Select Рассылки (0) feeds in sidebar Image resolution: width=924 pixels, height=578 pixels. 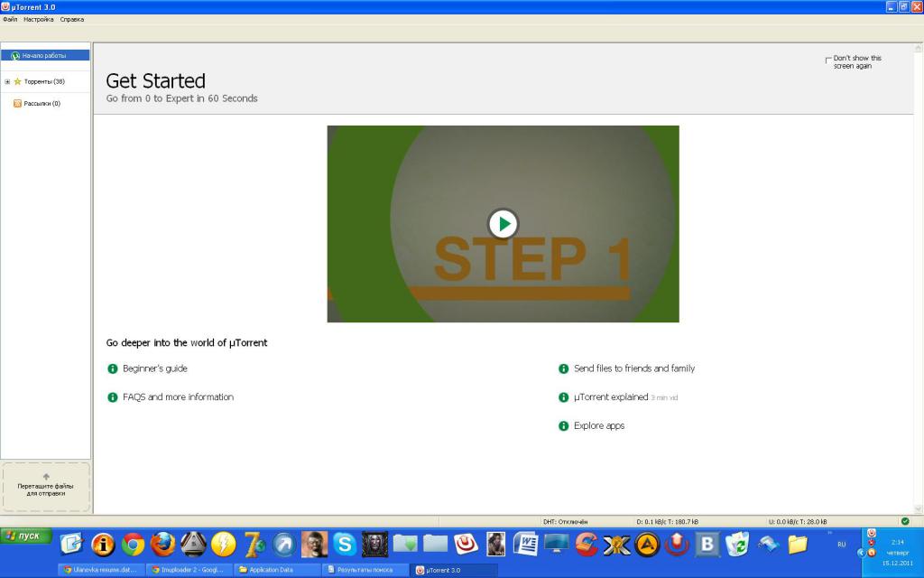42,104
